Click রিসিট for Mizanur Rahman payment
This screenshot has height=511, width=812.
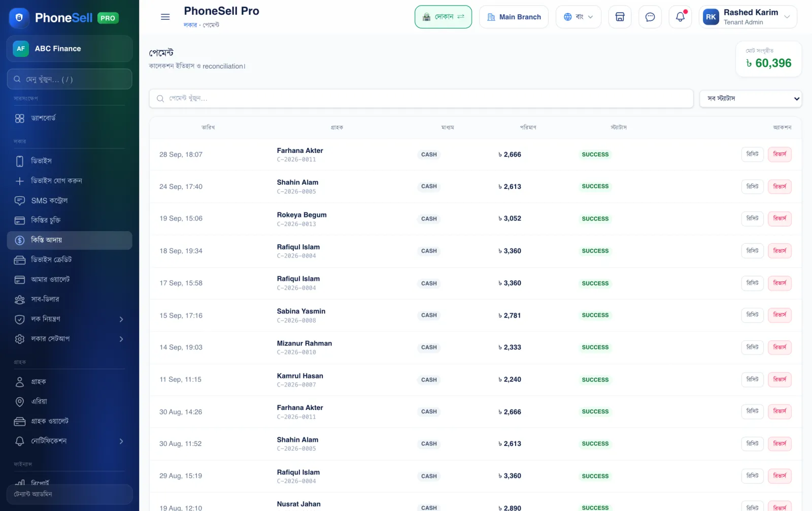(x=752, y=347)
